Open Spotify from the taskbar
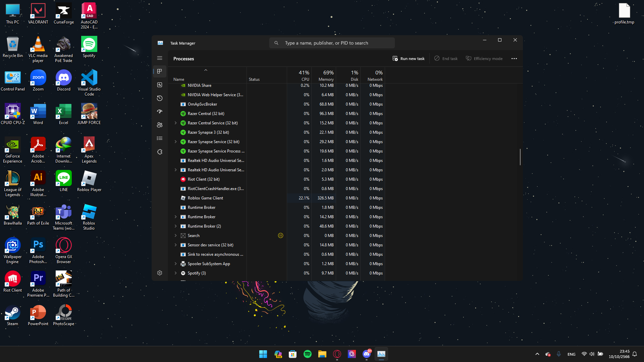This screenshot has width=644, height=362. pos(307,354)
